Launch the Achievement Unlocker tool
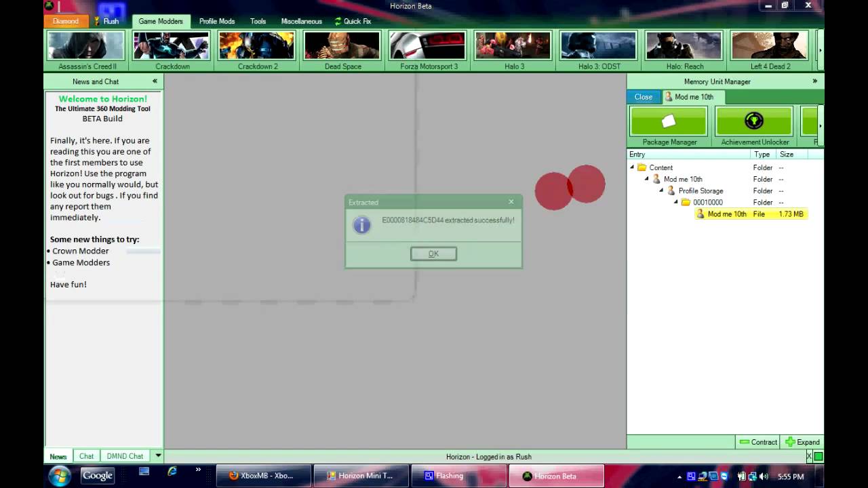Viewport: 868px width, 488px height. pyautogui.click(x=755, y=126)
